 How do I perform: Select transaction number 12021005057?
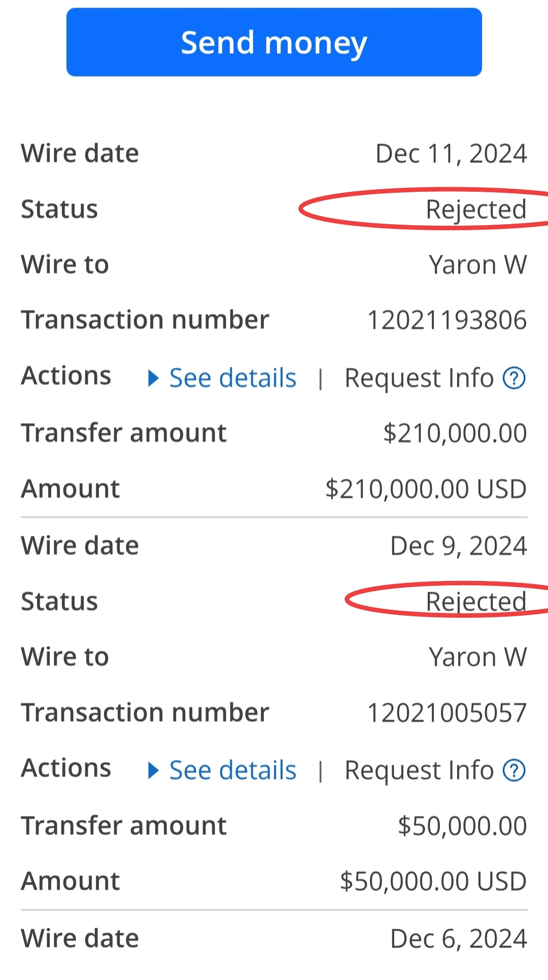(x=447, y=713)
